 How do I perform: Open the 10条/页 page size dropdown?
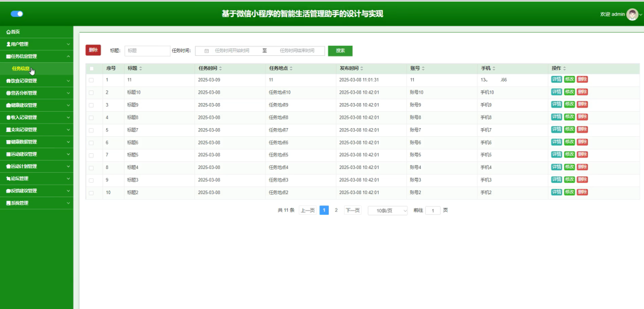tap(387, 210)
